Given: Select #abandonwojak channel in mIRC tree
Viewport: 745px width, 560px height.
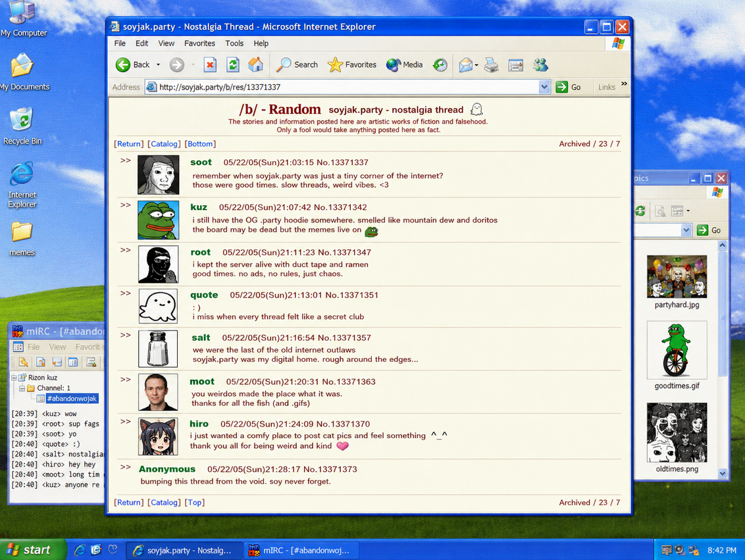Looking at the screenshot, I should click(x=72, y=399).
